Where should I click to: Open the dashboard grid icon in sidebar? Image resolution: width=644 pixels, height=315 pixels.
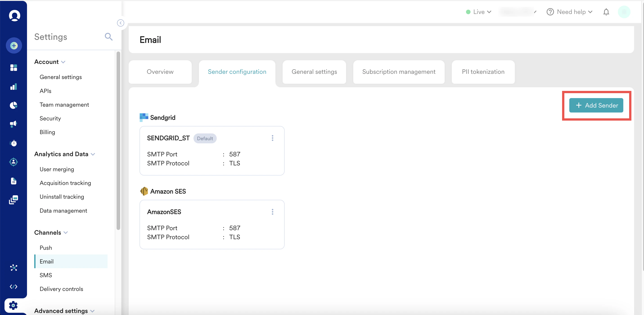14,67
